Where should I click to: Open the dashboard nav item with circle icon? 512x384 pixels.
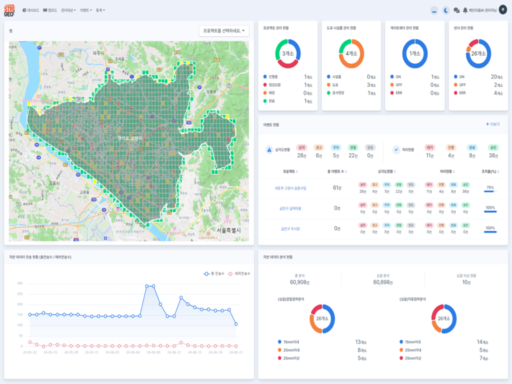(31, 10)
